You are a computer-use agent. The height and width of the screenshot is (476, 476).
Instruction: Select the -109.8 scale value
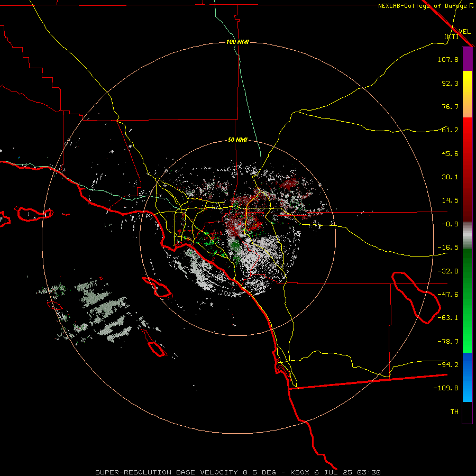point(446,388)
